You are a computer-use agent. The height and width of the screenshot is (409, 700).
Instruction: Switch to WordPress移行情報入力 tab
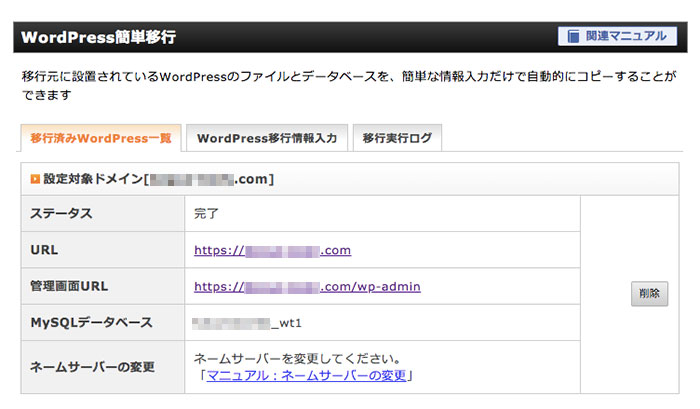point(267,138)
